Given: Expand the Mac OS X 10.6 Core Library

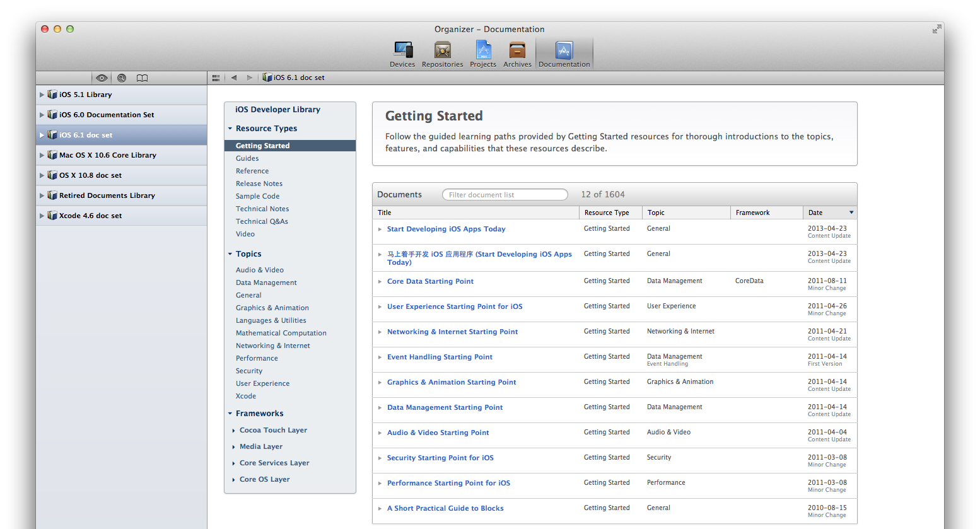Looking at the screenshot, I should coord(42,155).
